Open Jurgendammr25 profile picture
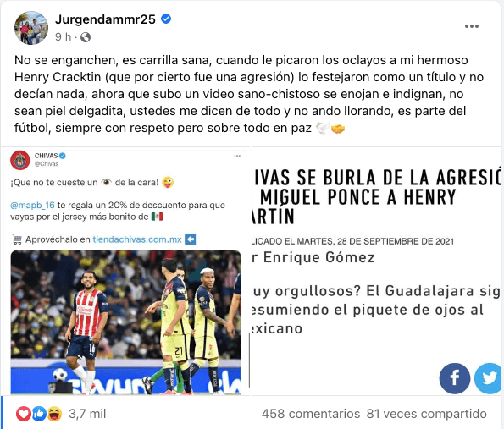This screenshot has width=504, height=429. tap(31, 28)
